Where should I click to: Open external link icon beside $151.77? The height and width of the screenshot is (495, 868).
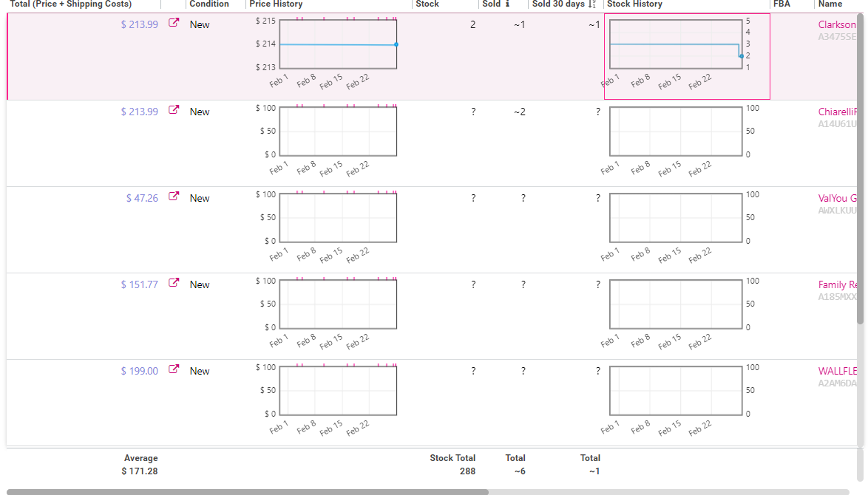coord(174,283)
